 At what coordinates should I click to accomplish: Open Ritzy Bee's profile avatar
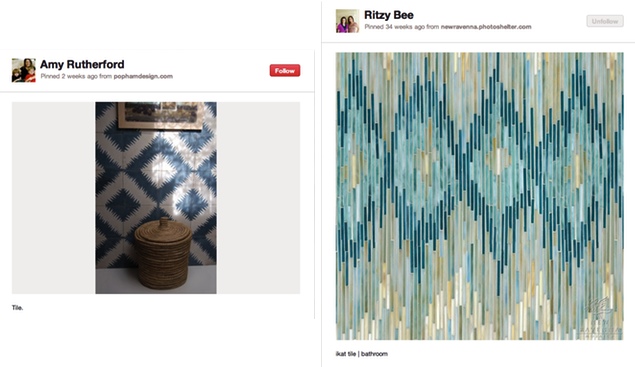[347, 21]
